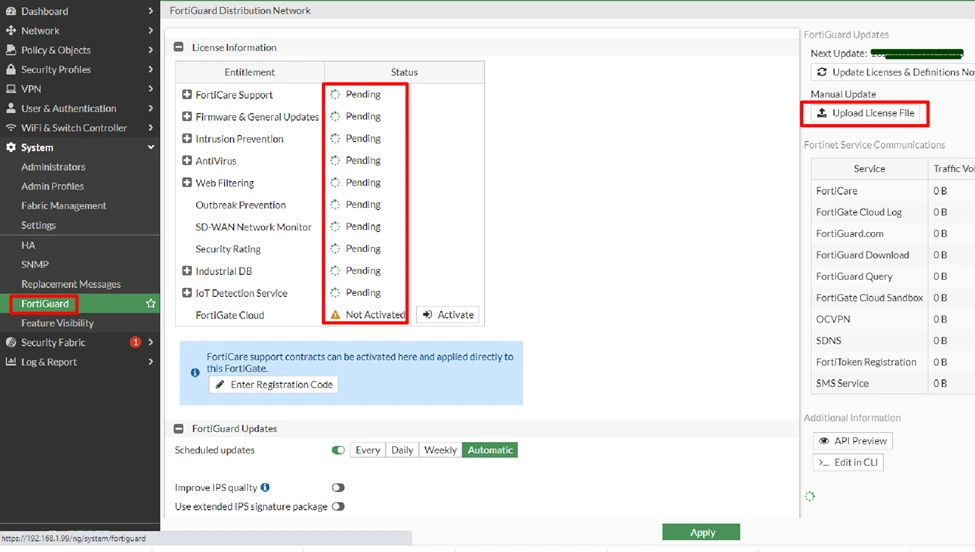This screenshot has width=975, height=552.
Task: Click the favorite star next to FortiGuard
Action: pyautogui.click(x=150, y=303)
